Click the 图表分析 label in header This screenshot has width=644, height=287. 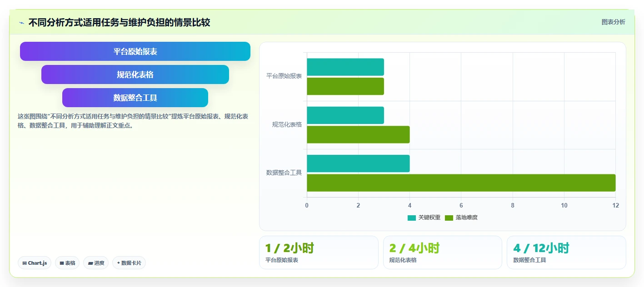(613, 22)
